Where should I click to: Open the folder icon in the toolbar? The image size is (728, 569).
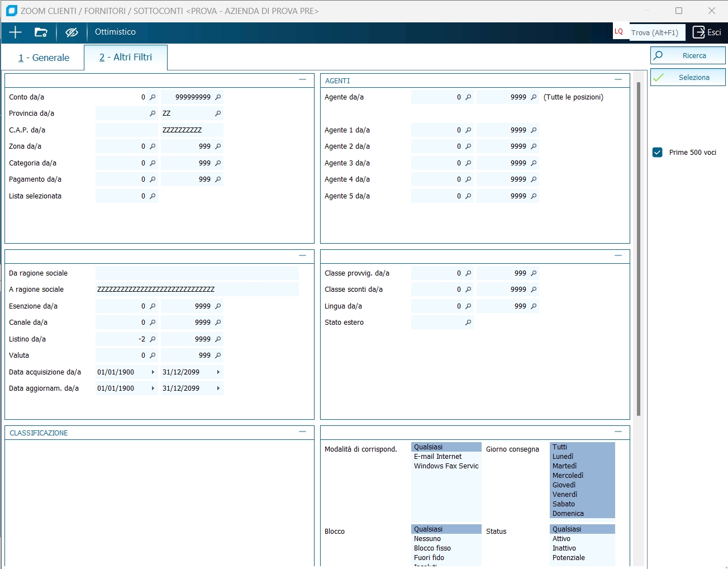(x=41, y=32)
